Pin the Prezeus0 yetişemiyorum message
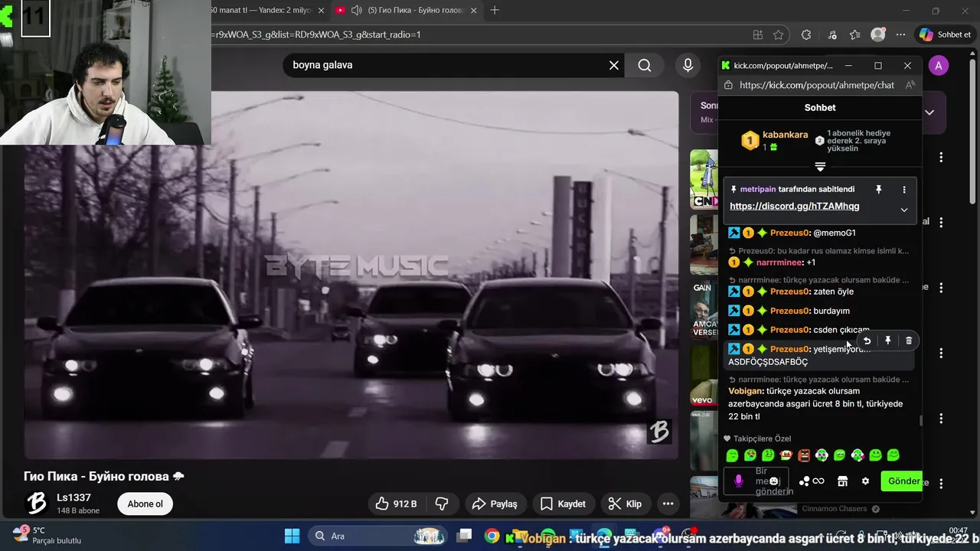Image resolution: width=980 pixels, height=551 pixels. point(887,341)
